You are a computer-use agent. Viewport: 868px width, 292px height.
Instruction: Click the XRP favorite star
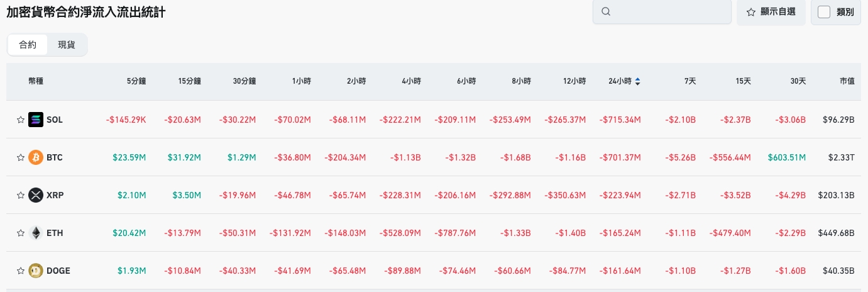20,195
